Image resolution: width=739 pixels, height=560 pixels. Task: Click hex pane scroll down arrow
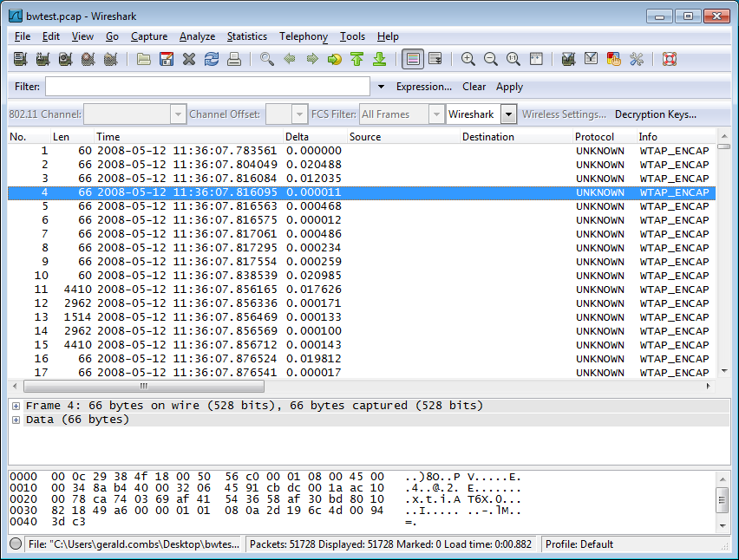(723, 525)
